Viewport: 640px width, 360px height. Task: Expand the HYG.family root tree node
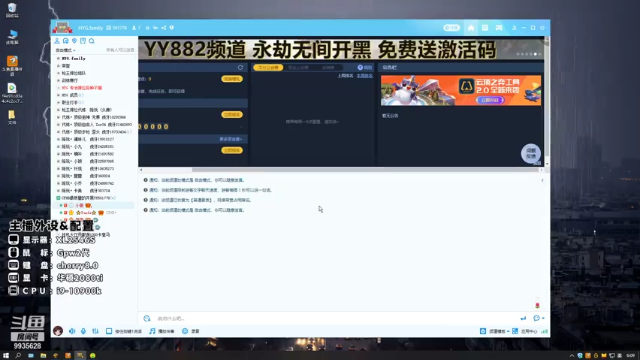58,58
